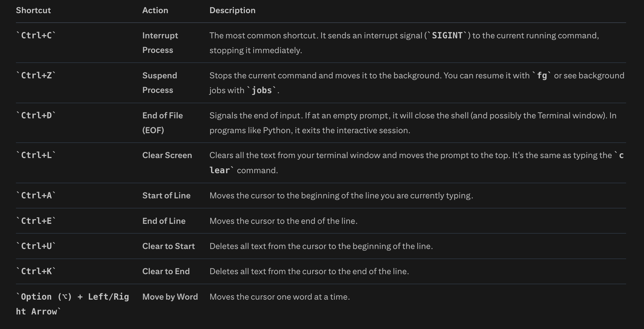Viewport: 644px width, 329px height.
Task: Select the Ctrl+U shortcut cell
Action: click(36, 246)
